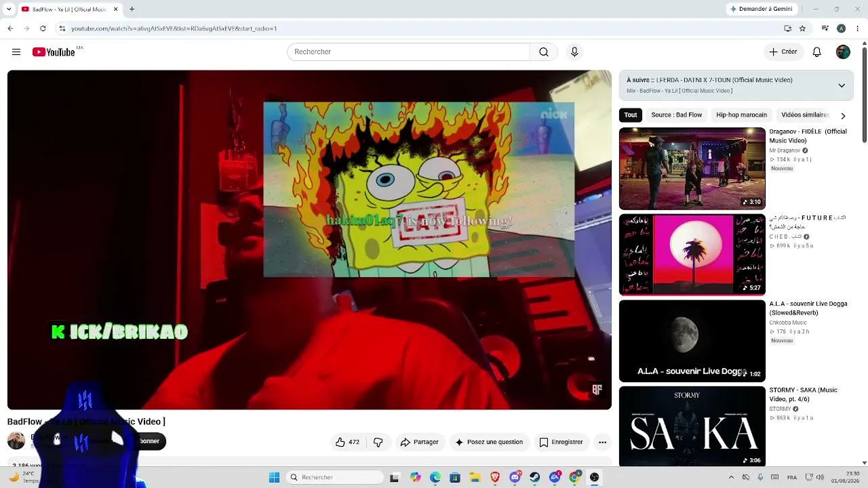Open the Chkobba Music channel name

click(x=788, y=323)
